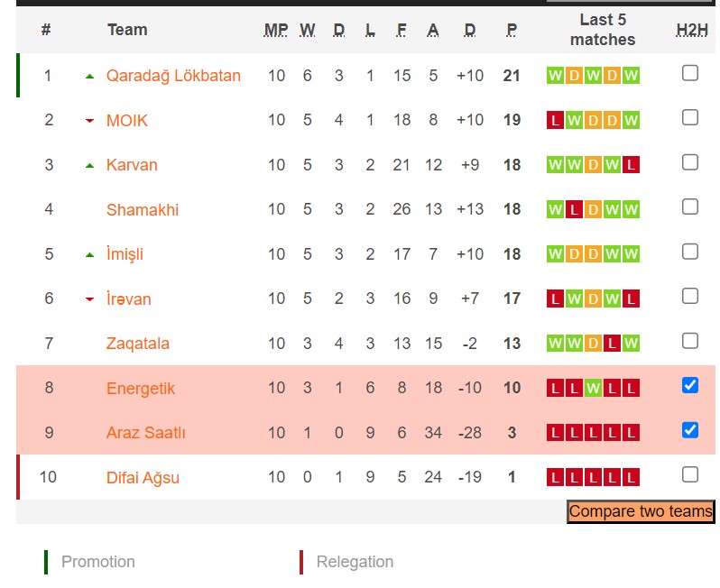Open the İmişli team link

point(125,254)
